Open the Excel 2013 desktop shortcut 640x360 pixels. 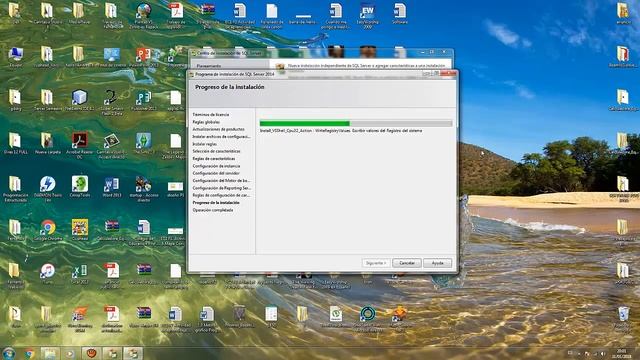80,273
